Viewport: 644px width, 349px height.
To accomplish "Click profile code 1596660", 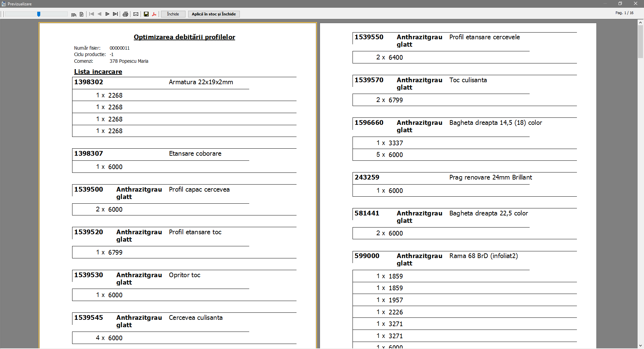I will point(369,122).
